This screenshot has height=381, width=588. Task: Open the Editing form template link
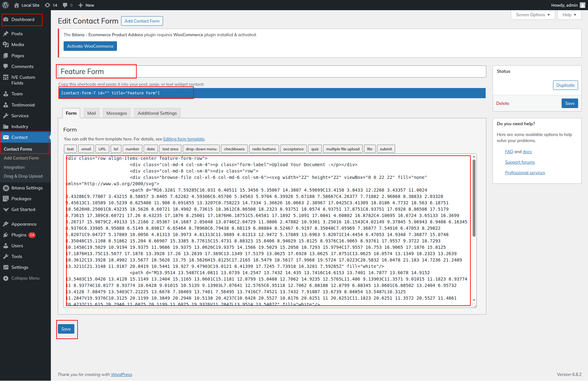[x=184, y=139]
